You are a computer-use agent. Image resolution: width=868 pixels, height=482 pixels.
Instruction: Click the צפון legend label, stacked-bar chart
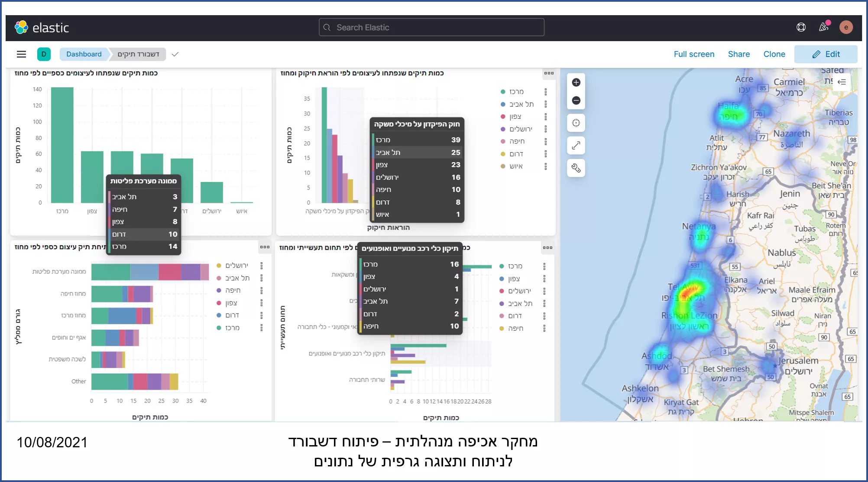(x=231, y=303)
